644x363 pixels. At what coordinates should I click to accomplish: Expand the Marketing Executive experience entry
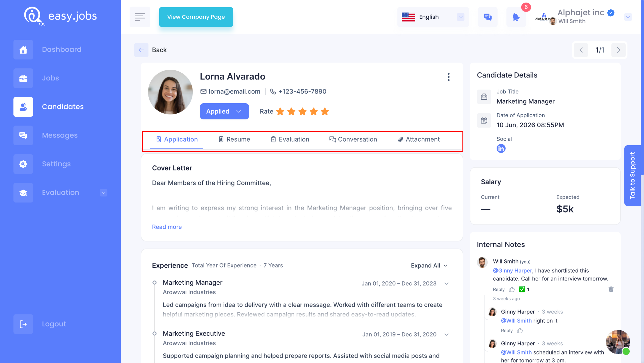click(x=447, y=335)
